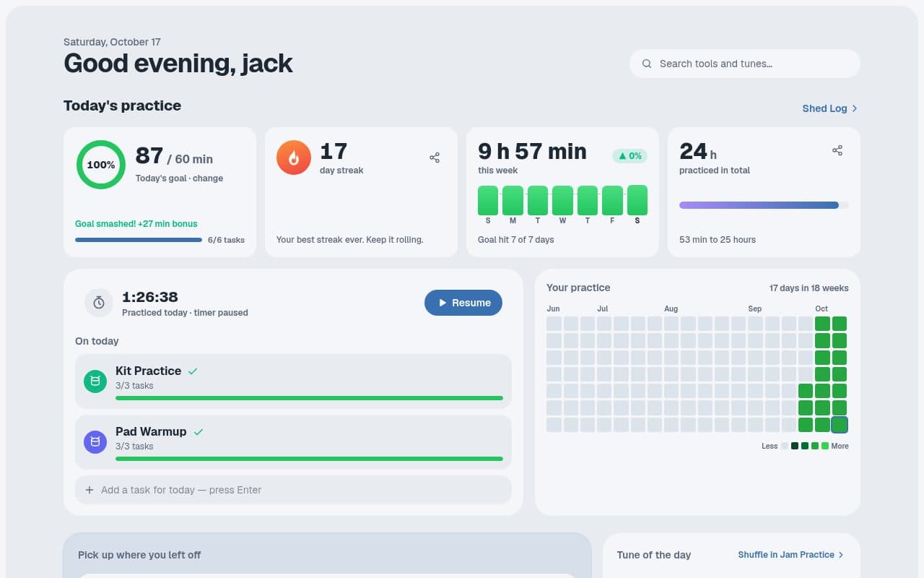Click the orange flame streak icon
Viewport: 924px width, 578px height.
point(294,158)
